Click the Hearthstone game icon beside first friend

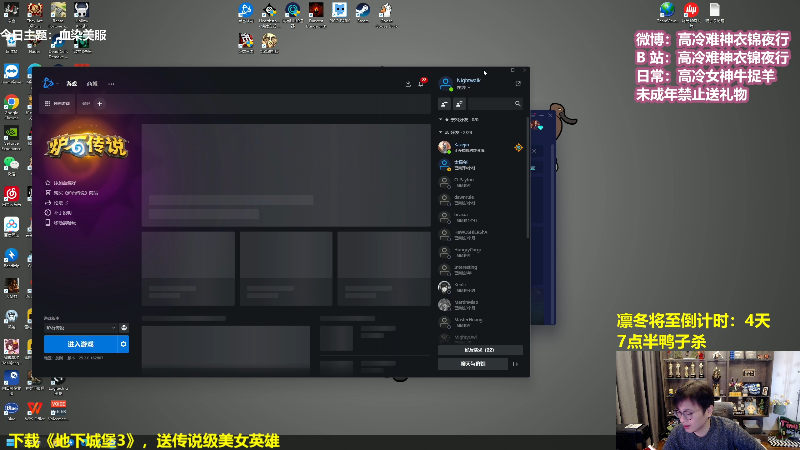pyautogui.click(x=518, y=147)
